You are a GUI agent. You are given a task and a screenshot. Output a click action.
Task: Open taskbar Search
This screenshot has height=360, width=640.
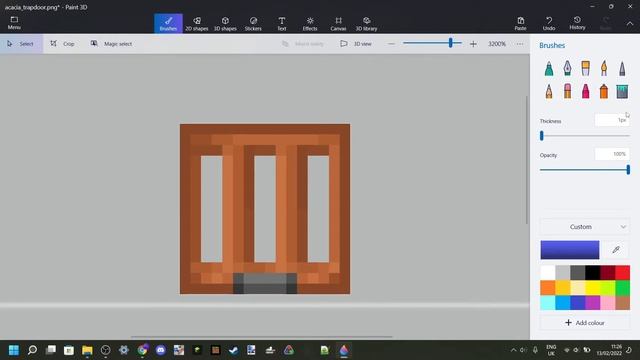tap(32, 350)
